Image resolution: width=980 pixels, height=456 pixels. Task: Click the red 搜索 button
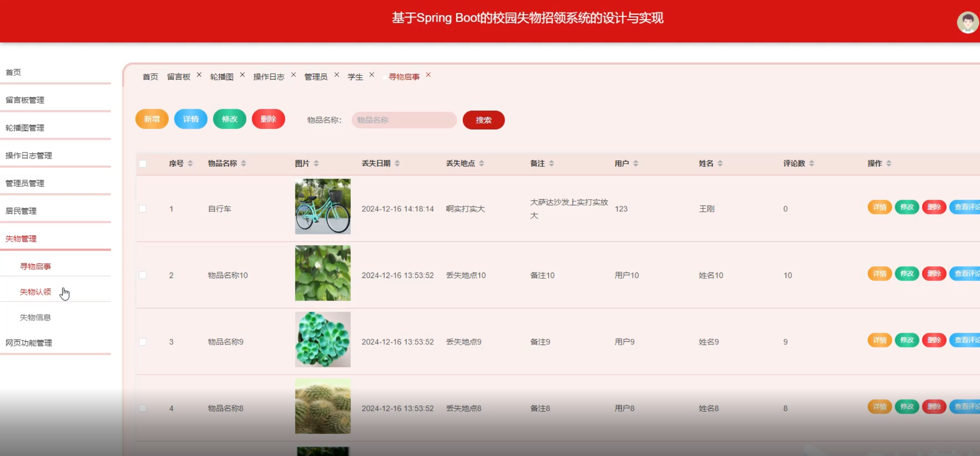(483, 120)
